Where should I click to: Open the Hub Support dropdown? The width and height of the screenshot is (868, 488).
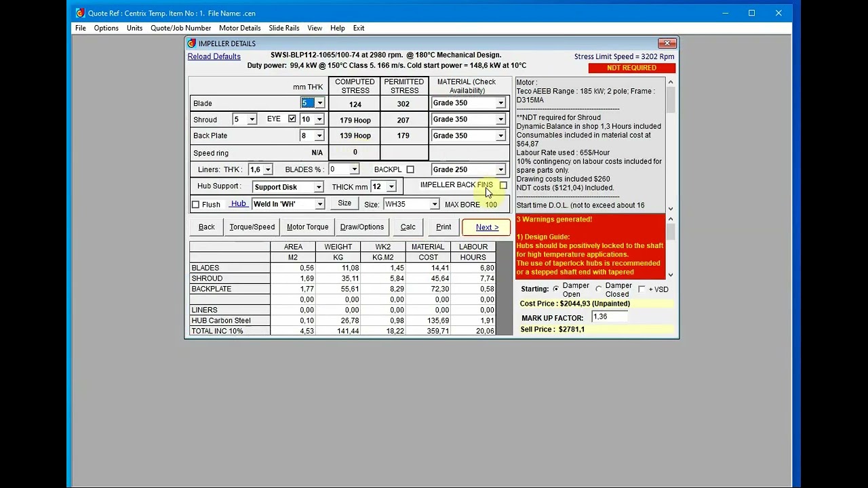tap(319, 187)
